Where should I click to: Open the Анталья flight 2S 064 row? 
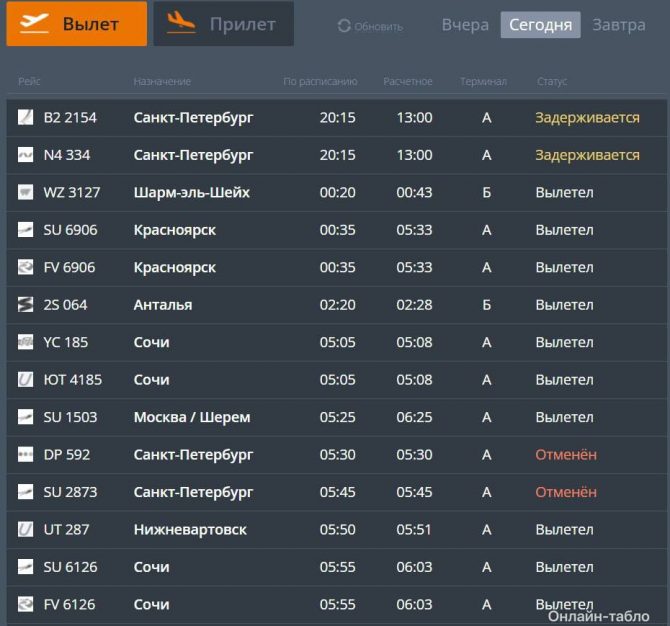coord(163,305)
